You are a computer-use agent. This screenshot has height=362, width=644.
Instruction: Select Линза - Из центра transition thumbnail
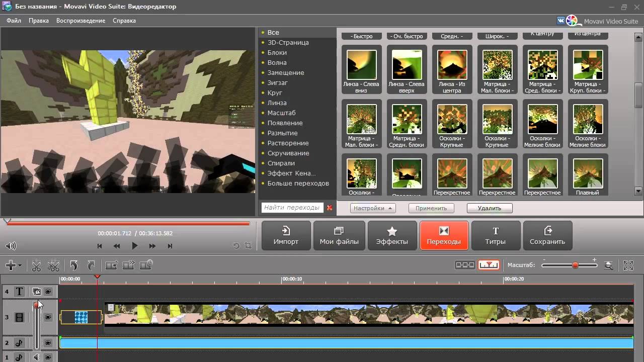coord(452,69)
